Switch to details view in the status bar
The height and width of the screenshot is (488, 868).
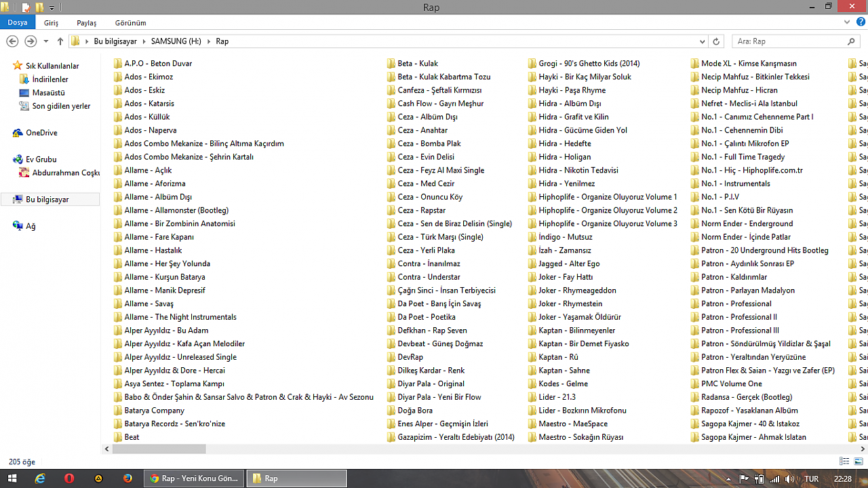click(x=844, y=462)
